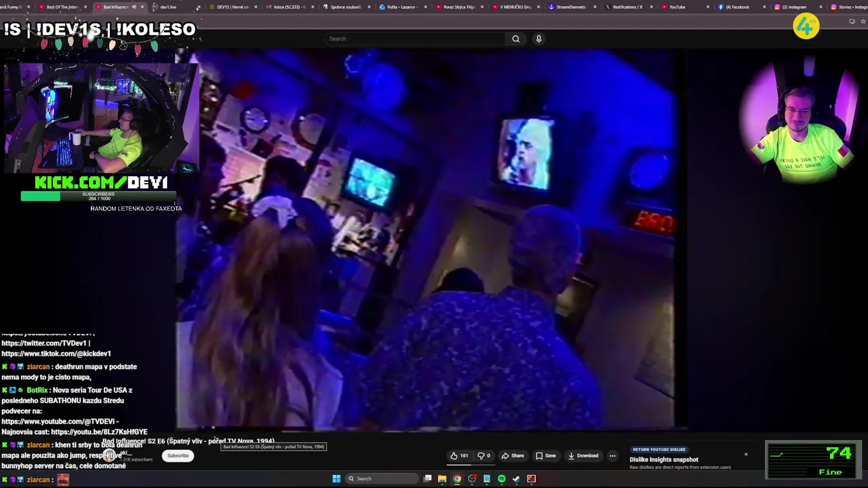Close the dev1.live tab
This screenshot has height=488, width=868.
pyautogui.click(x=198, y=7)
